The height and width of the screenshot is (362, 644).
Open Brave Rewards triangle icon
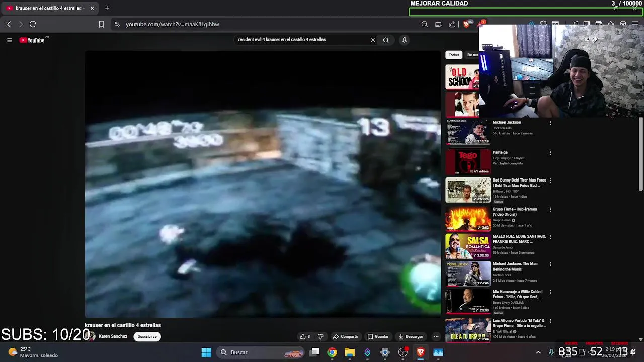(x=481, y=23)
